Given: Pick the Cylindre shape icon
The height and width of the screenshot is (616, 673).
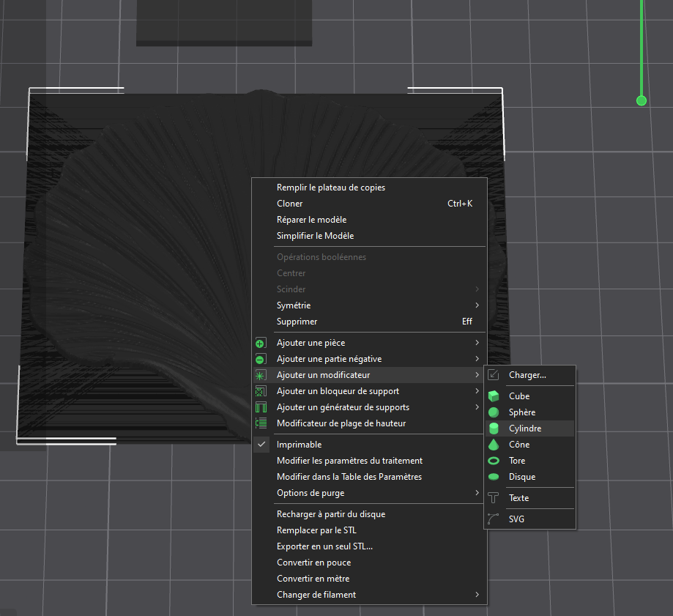Looking at the screenshot, I should pos(494,428).
